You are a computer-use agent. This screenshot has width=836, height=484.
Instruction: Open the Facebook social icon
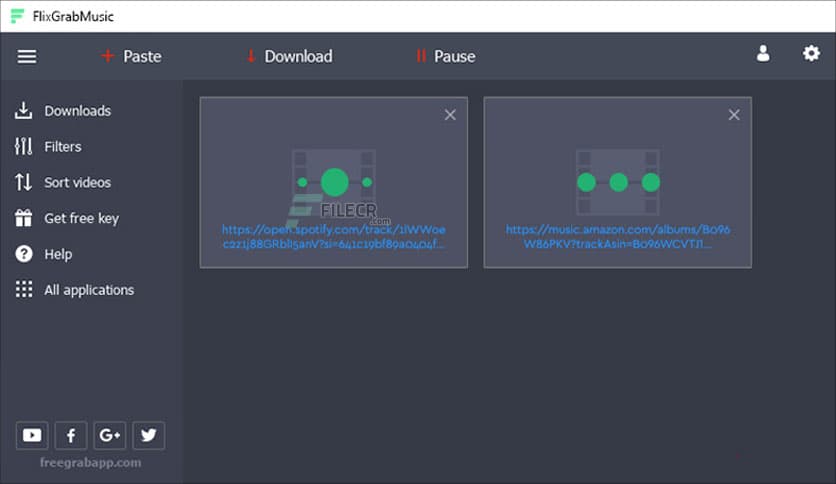71,435
